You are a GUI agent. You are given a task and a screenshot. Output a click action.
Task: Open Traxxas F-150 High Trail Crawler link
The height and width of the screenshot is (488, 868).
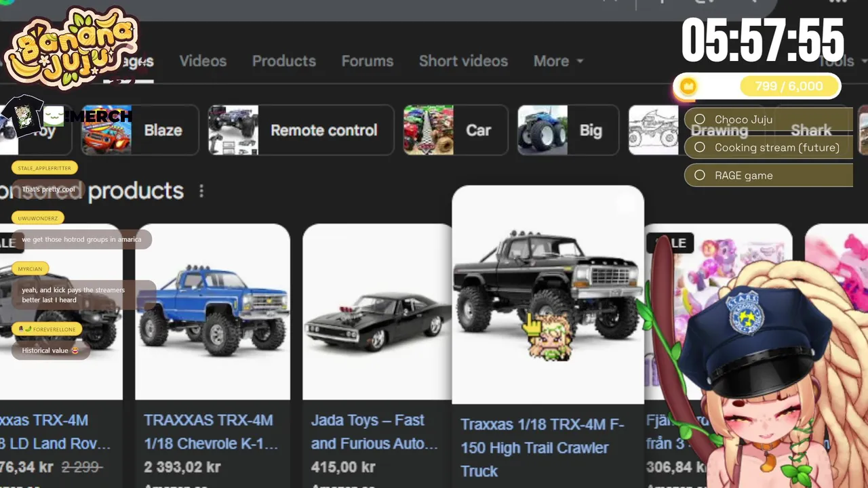542,447
